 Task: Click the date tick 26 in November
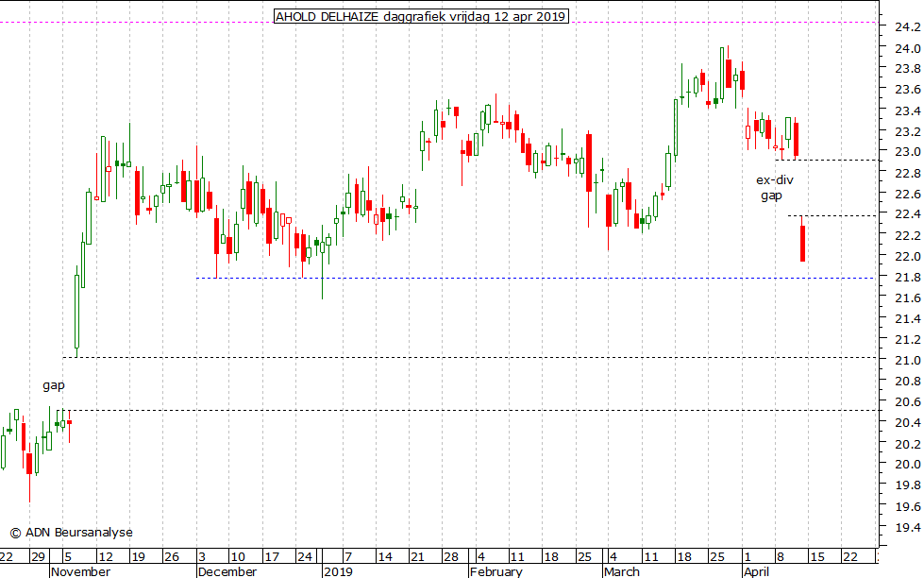(x=172, y=557)
